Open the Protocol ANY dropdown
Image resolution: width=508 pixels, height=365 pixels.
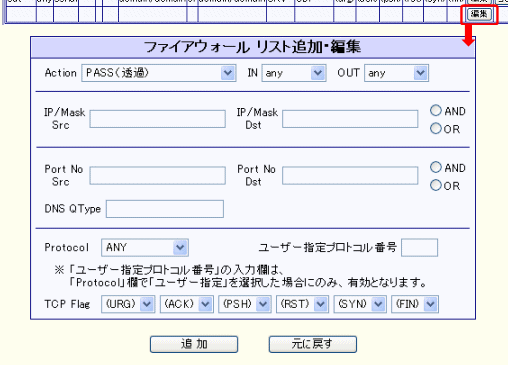click(x=145, y=247)
